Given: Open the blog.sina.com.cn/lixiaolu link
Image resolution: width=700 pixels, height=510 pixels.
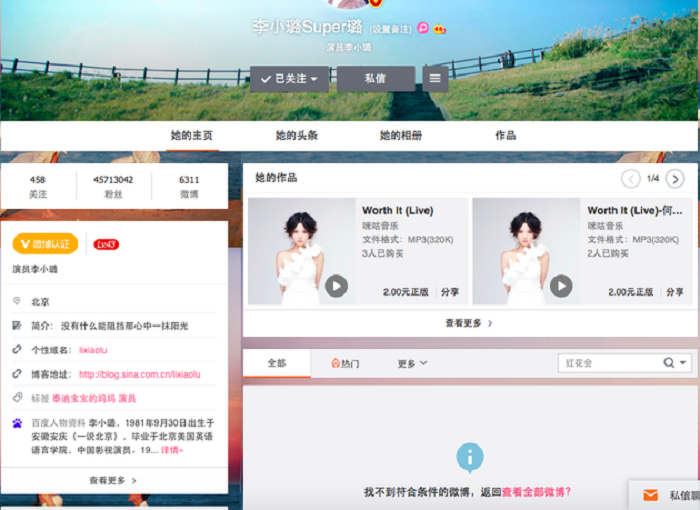Looking at the screenshot, I should coord(140,374).
